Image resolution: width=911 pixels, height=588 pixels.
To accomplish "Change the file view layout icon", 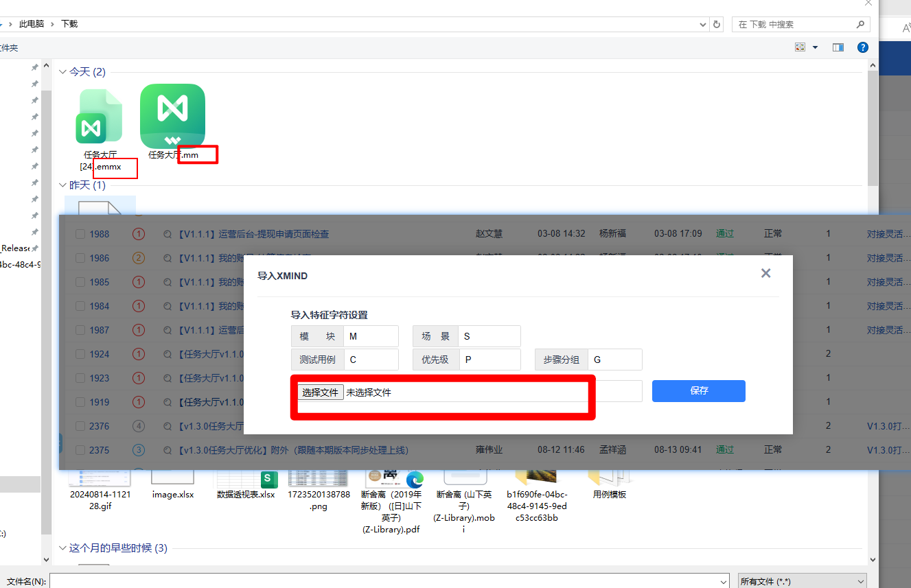I will click(800, 47).
